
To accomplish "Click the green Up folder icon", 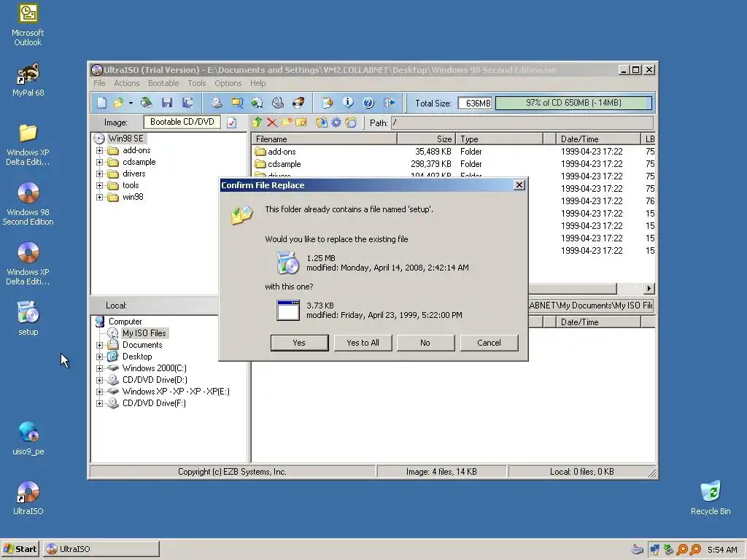I will pyautogui.click(x=258, y=122).
